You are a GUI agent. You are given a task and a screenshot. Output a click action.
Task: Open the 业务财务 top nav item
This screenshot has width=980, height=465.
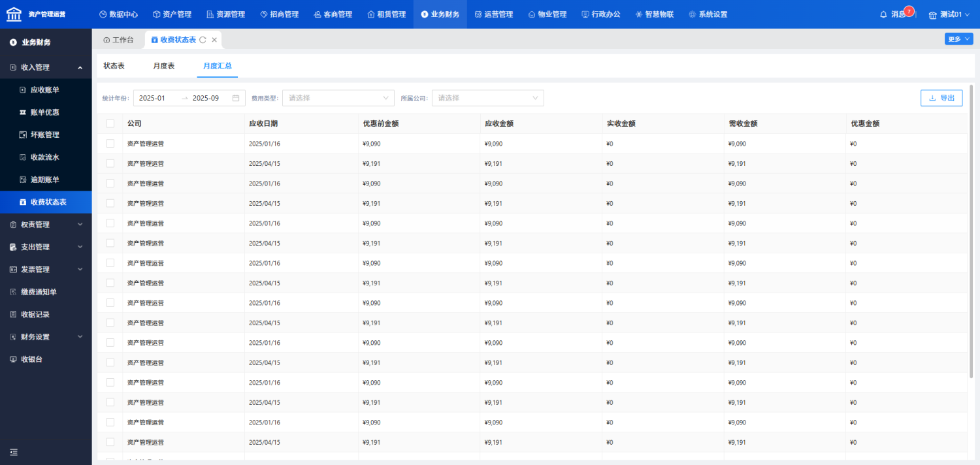click(x=440, y=14)
